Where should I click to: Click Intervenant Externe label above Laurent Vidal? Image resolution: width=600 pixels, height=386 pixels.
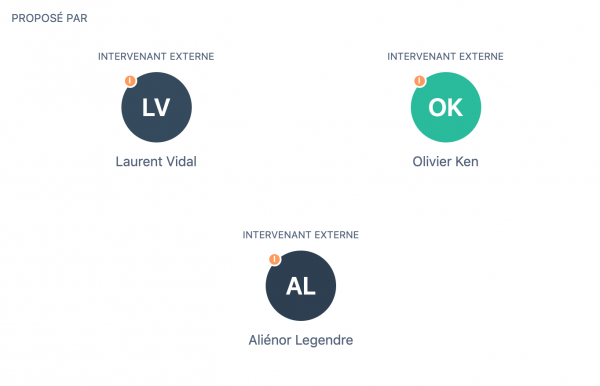click(156, 57)
